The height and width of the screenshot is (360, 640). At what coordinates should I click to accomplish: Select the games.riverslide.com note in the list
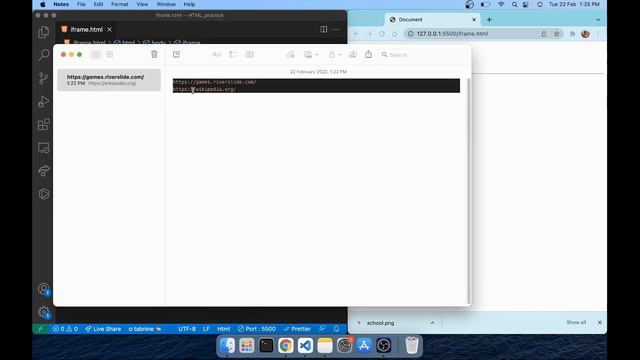109,80
